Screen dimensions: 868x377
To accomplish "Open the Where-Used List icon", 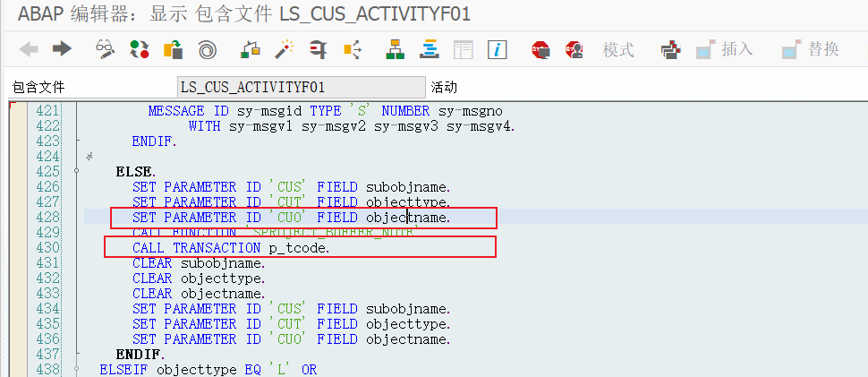I will coord(353,50).
